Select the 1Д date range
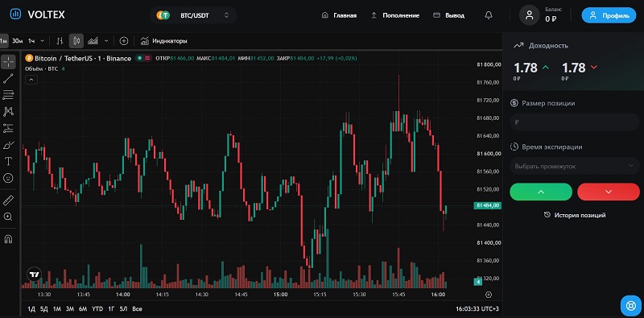The height and width of the screenshot is (318, 644). coord(31,309)
